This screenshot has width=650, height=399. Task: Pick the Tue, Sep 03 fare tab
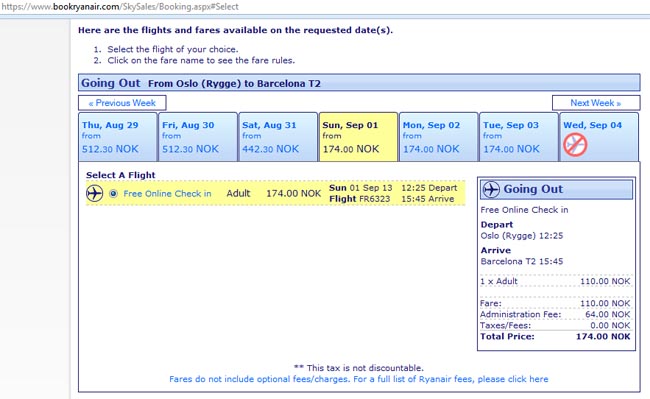(519, 137)
